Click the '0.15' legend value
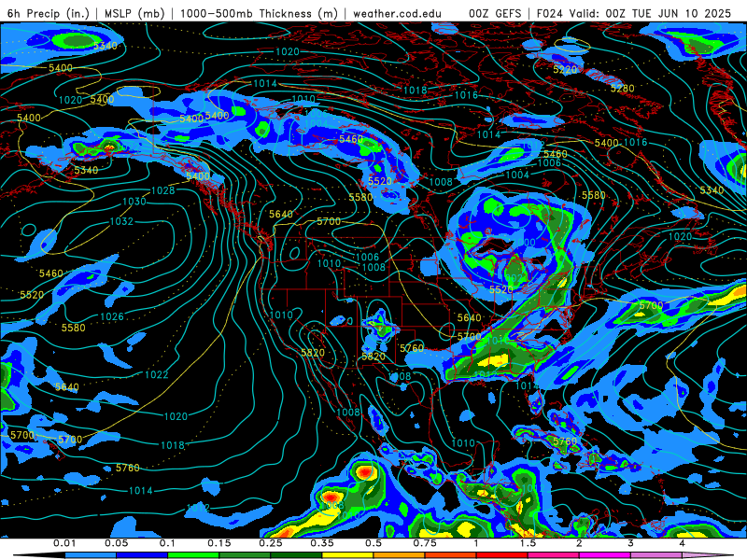The width and height of the screenshot is (747, 560). tap(219, 543)
